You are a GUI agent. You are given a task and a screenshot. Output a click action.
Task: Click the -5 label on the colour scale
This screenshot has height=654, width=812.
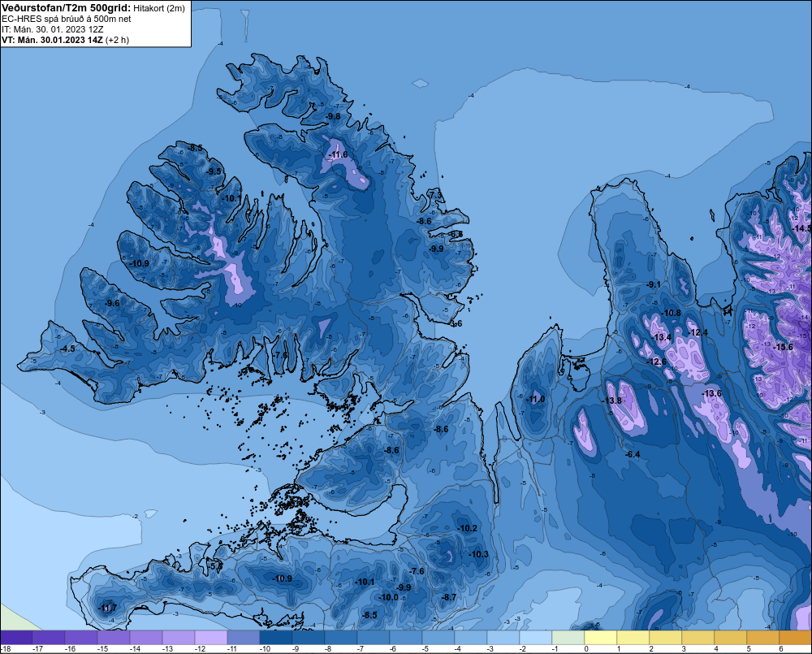click(427, 649)
